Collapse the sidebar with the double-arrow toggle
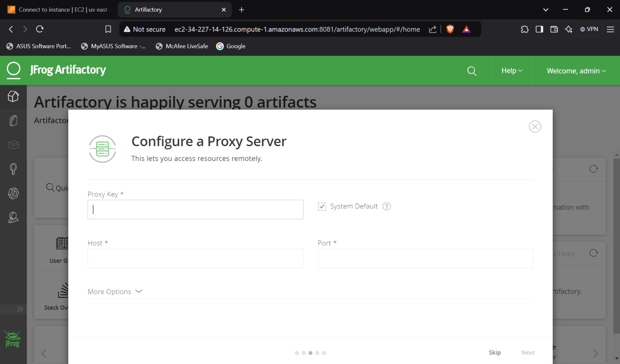Viewport: 620px width, 364px height. tap(19, 309)
